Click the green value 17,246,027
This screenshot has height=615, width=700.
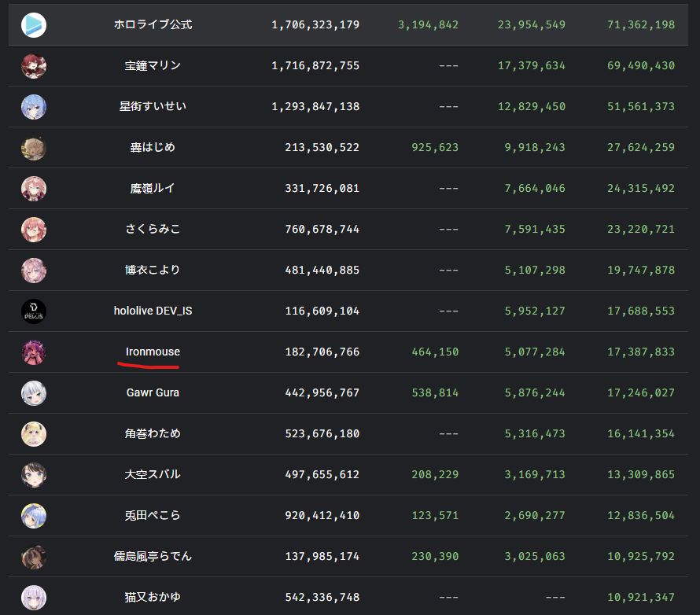pos(641,393)
